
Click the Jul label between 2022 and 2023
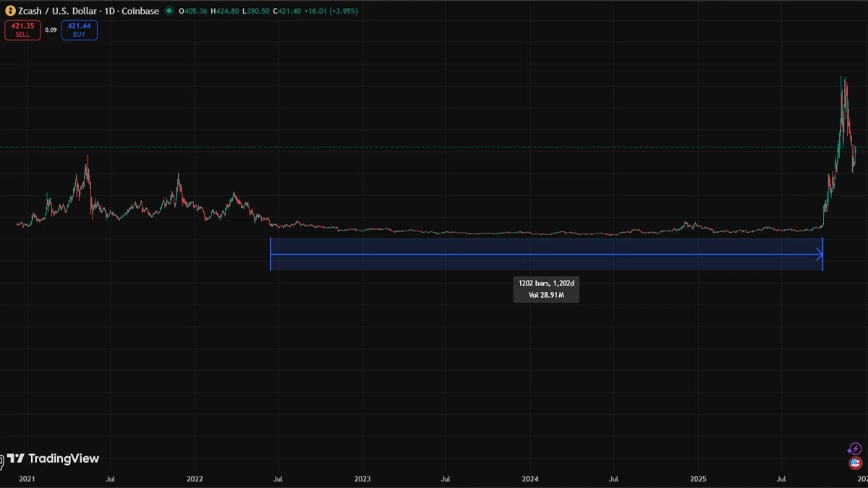click(x=278, y=479)
